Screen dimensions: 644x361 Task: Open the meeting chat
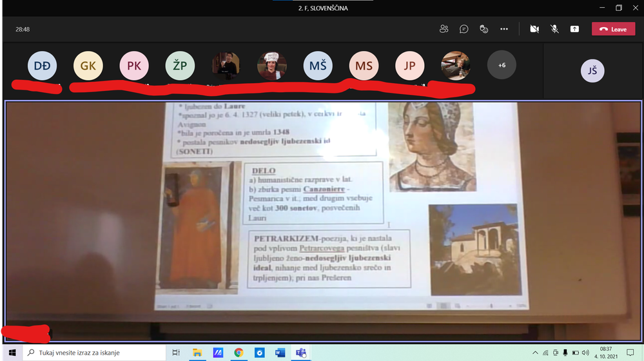(x=463, y=29)
